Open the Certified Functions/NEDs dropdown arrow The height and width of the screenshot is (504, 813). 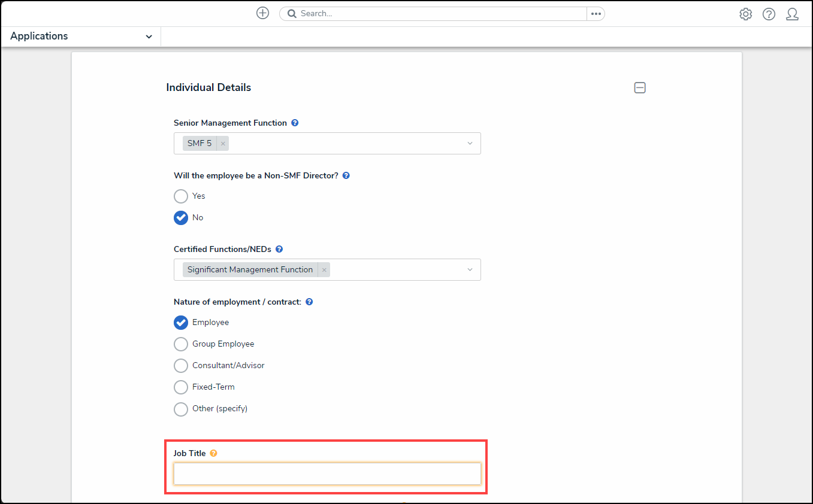[x=470, y=270]
